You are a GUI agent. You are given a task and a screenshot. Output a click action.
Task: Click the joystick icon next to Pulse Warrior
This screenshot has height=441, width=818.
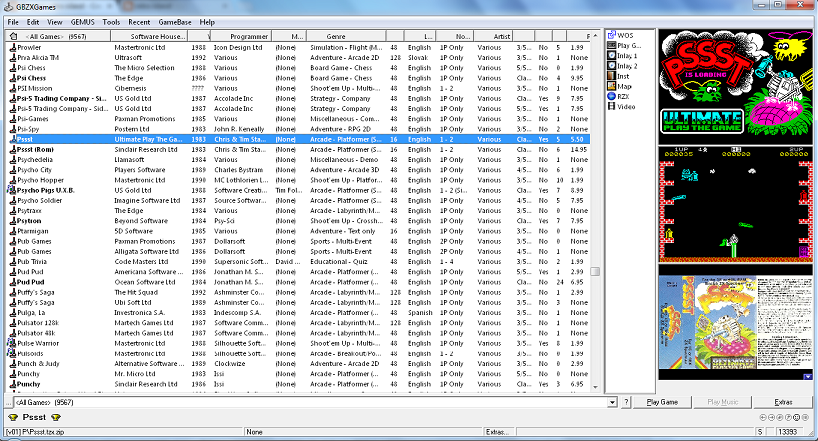click(12, 343)
